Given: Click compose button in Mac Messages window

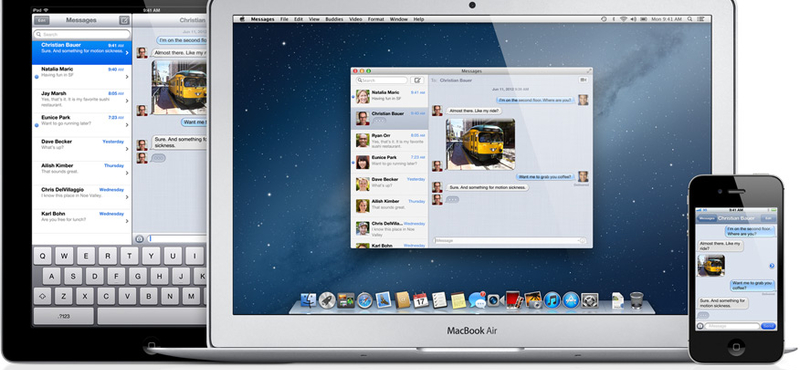Looking at the screenshot, I should (417, 80).
